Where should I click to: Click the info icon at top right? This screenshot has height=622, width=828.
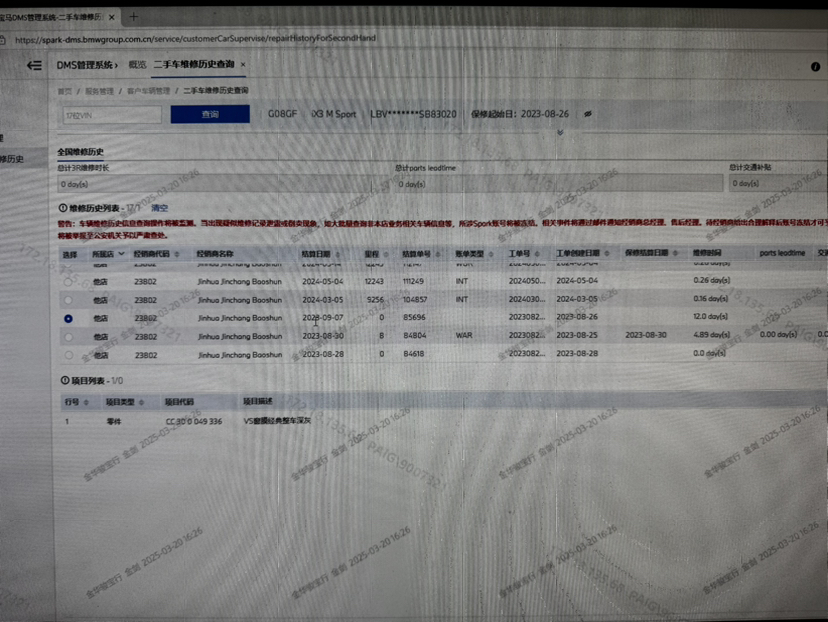point(815,67)
